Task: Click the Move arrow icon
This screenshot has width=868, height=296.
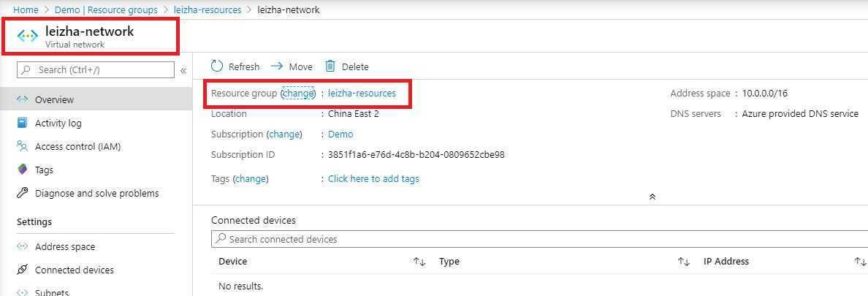Action: pos(277,67)
